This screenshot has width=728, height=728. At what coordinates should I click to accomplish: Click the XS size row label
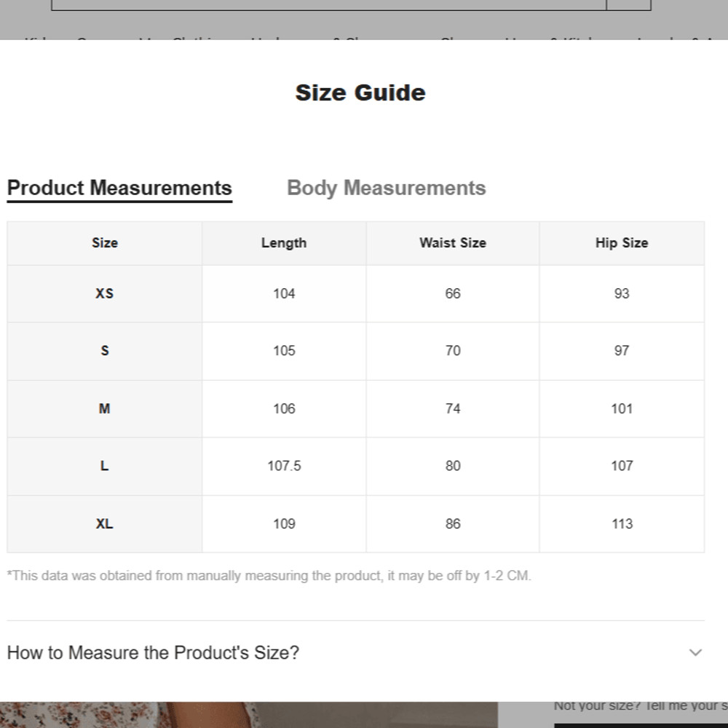[104, 293]
